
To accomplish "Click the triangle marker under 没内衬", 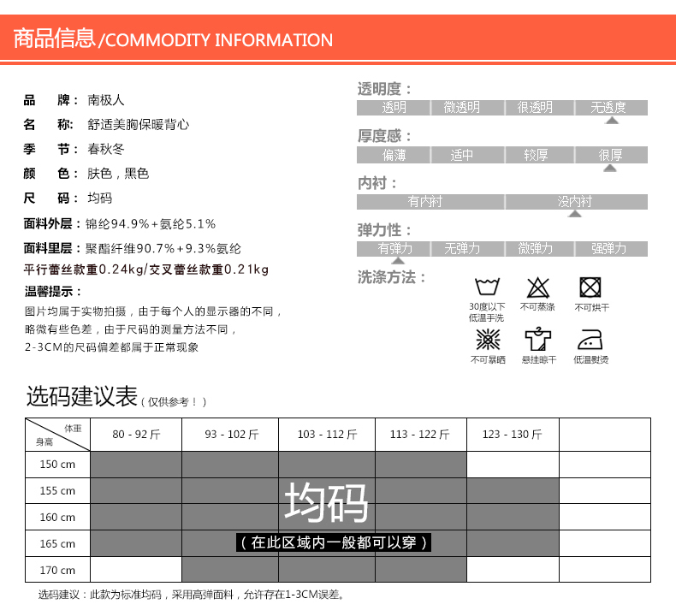I will click(x=575, y=214).
